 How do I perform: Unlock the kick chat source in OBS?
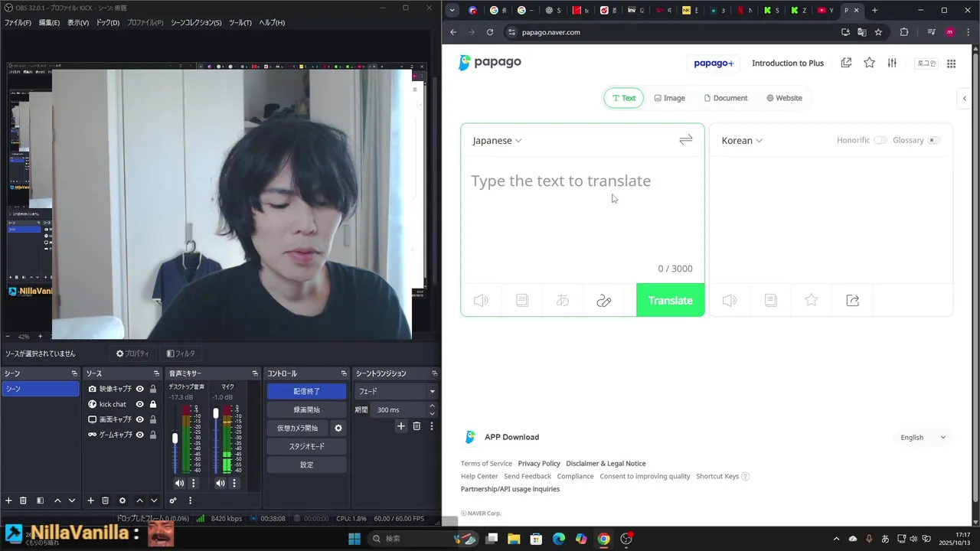point(153,404)
